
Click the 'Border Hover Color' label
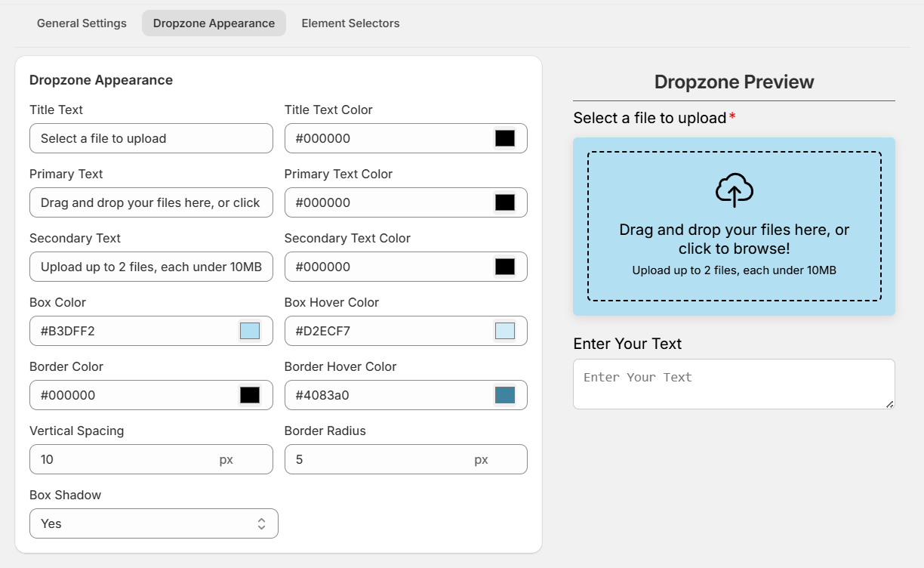[x=340, y=367]
